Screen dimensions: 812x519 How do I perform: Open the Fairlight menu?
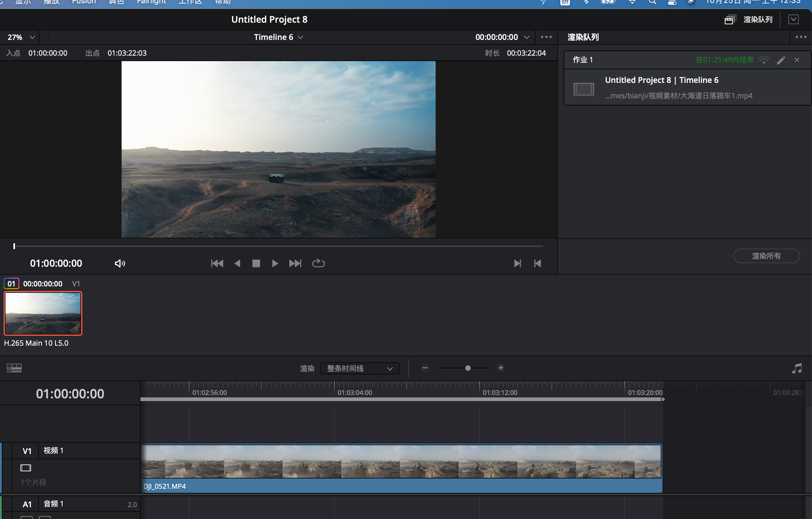[151, 2]
